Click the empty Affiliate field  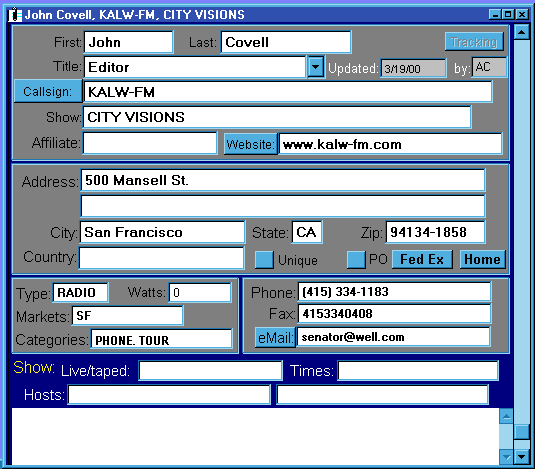[x=150, y=143]
